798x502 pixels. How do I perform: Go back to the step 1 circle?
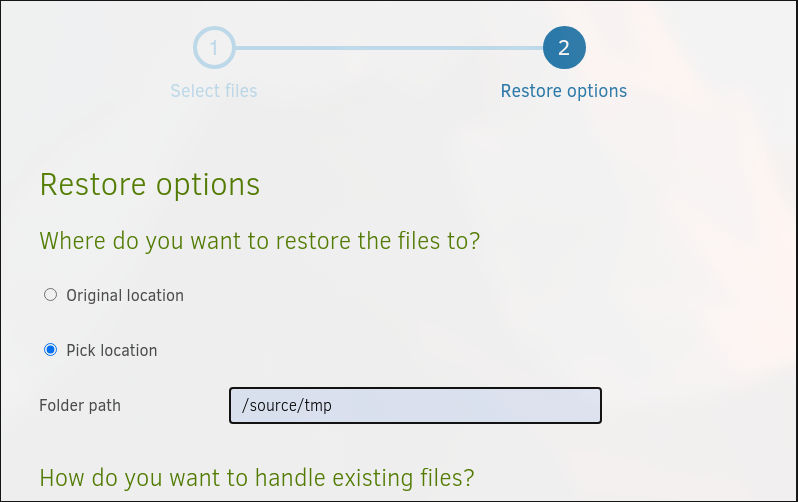point(214,47)
